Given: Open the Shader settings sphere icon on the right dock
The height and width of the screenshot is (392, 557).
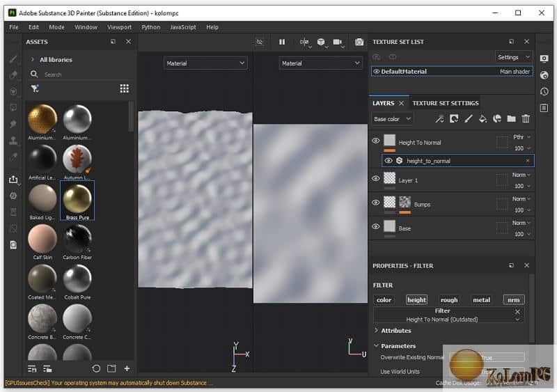Looking at the screenshot, I should coord(544,75).
